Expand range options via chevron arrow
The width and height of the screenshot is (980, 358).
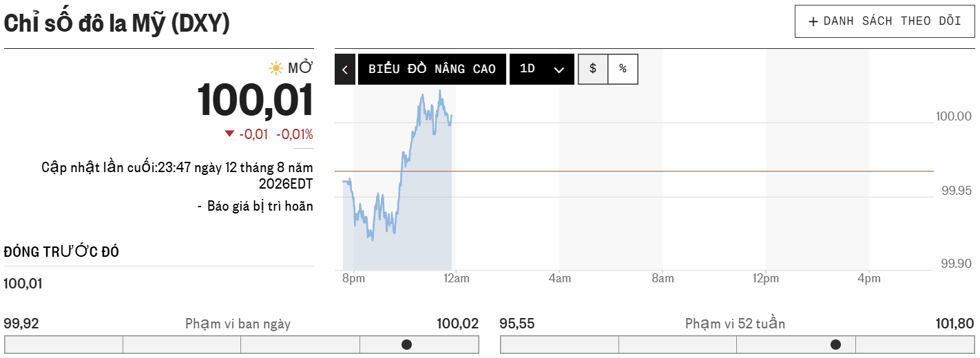tap(559, 70)
